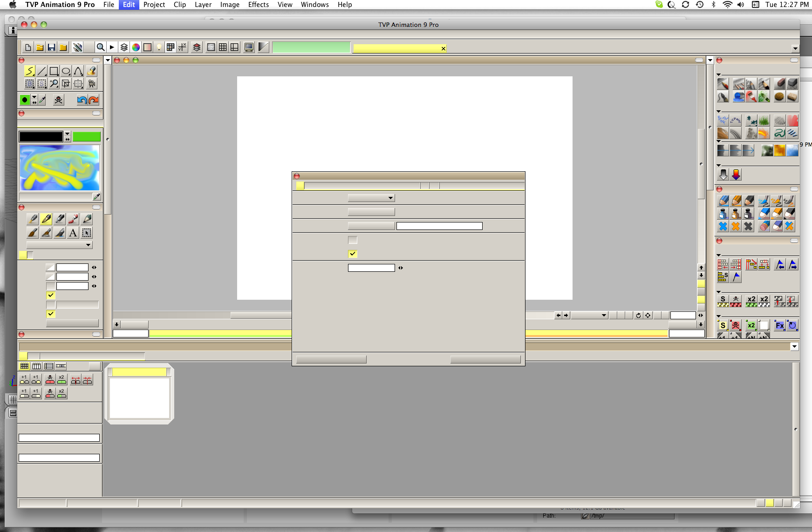Click the green grass brush preset
The width and height of the screenshot is (812, 532).
click(x=764, y=121)
